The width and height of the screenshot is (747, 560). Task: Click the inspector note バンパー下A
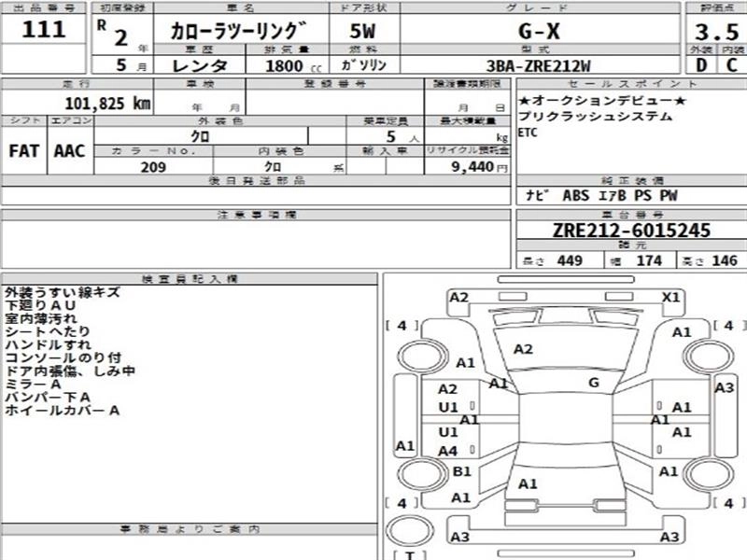click(x=48, y=398)
